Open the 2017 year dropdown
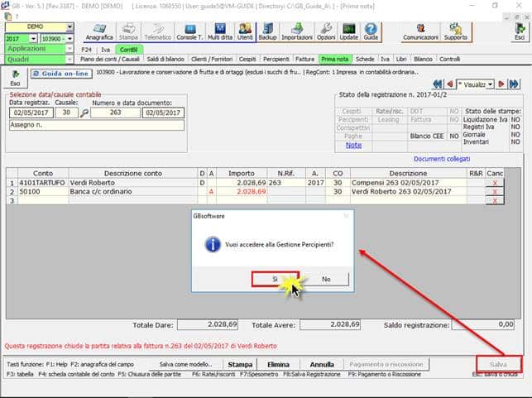 (x=33, y=38)
